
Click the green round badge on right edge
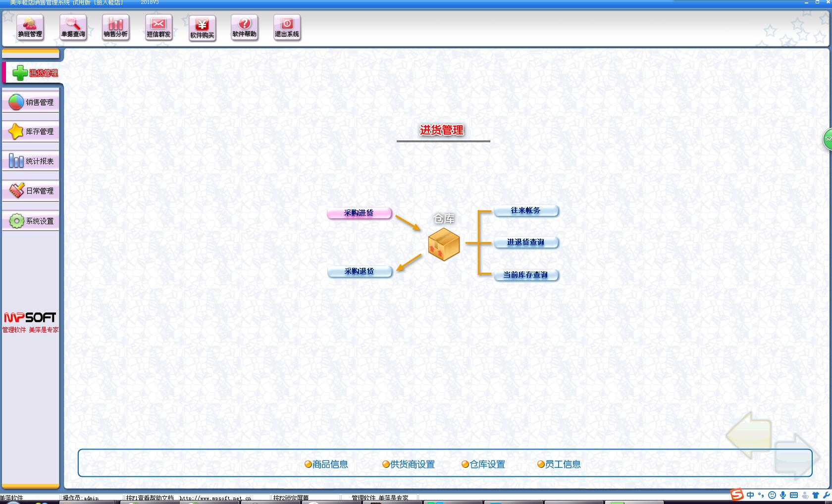(827, 139)
